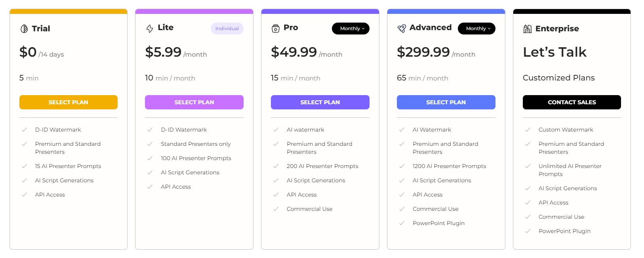Viewport: 644px width, 258px height.
Task: Select the Lite plan with pink button
Action: pyautogui.click(x=194, y=102)
